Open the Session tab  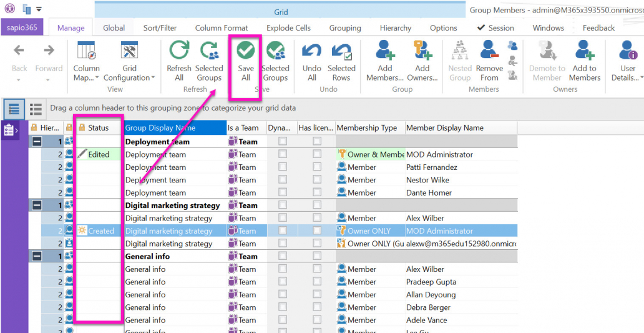495,28
